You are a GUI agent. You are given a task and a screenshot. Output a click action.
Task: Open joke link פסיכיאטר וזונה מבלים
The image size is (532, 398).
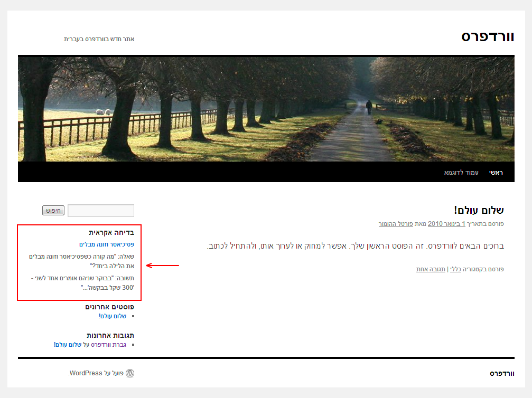tap(107, 244)
